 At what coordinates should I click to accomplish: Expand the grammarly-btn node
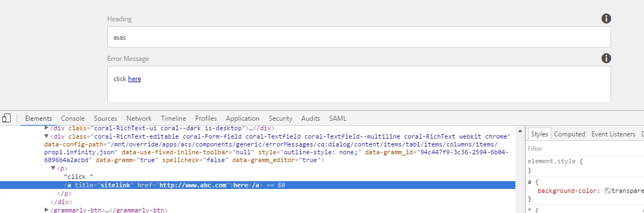pos(46,210)
